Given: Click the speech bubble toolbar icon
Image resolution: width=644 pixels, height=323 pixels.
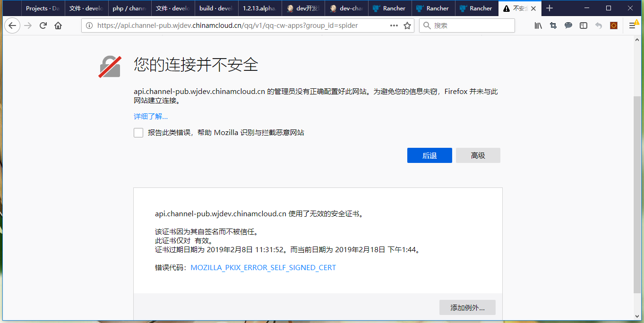Looking at the screenshot, I should (568, 25).
